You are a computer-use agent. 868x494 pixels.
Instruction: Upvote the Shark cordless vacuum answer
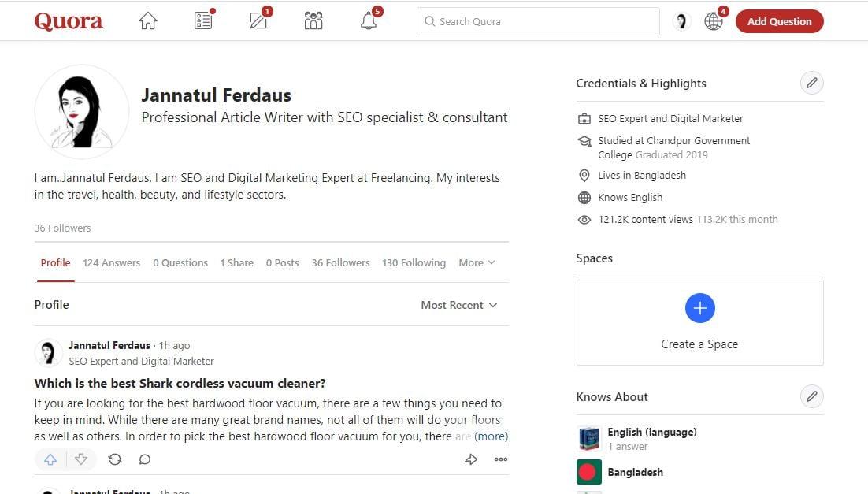coord(50,459)
